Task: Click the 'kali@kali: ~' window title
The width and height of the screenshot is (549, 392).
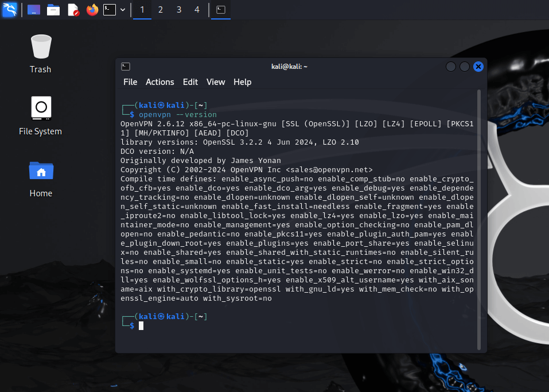Action: [x=289, y=67]
